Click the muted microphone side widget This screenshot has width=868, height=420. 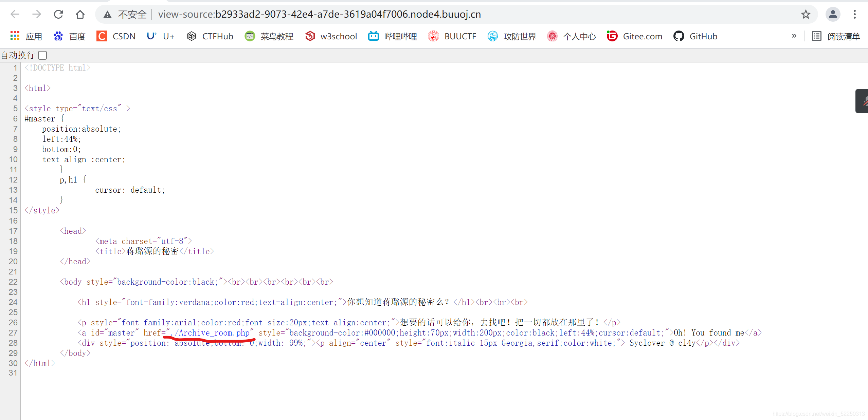click(863, 101)
